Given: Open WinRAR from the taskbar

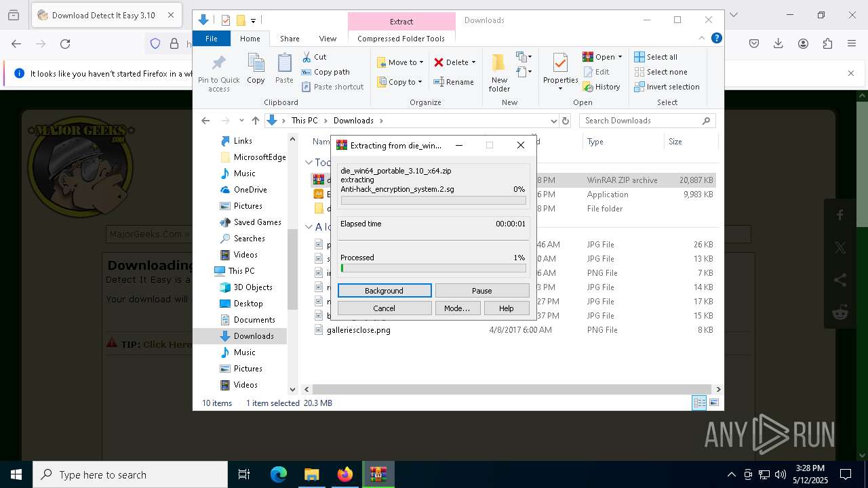Looking at the screenshot, I should coord(378,474).
